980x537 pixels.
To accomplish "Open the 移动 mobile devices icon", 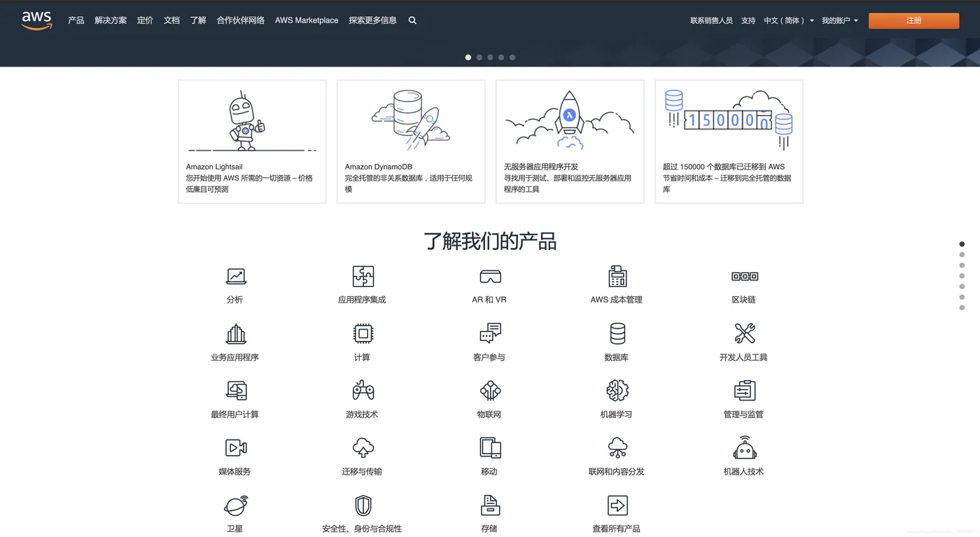I will 490,447.
